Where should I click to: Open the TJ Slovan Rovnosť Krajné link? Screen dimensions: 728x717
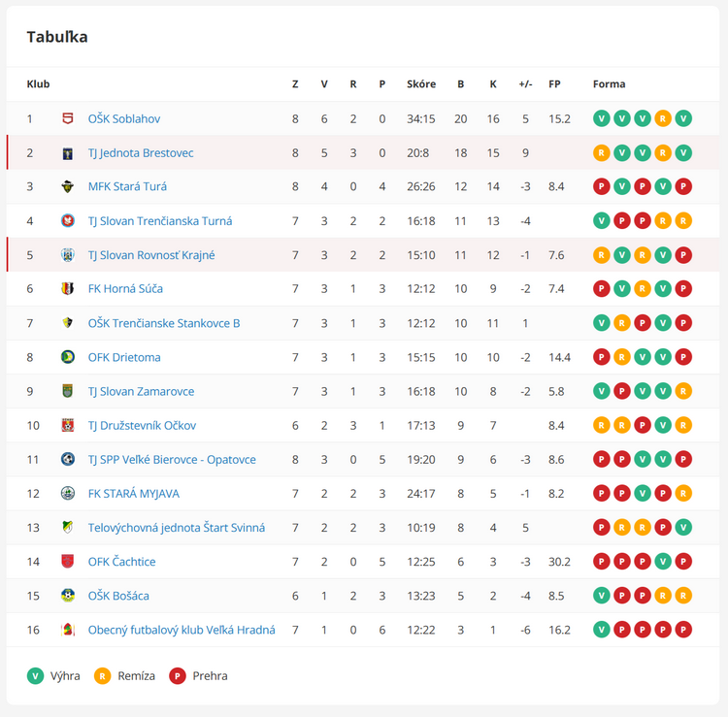tap(150, 255)
